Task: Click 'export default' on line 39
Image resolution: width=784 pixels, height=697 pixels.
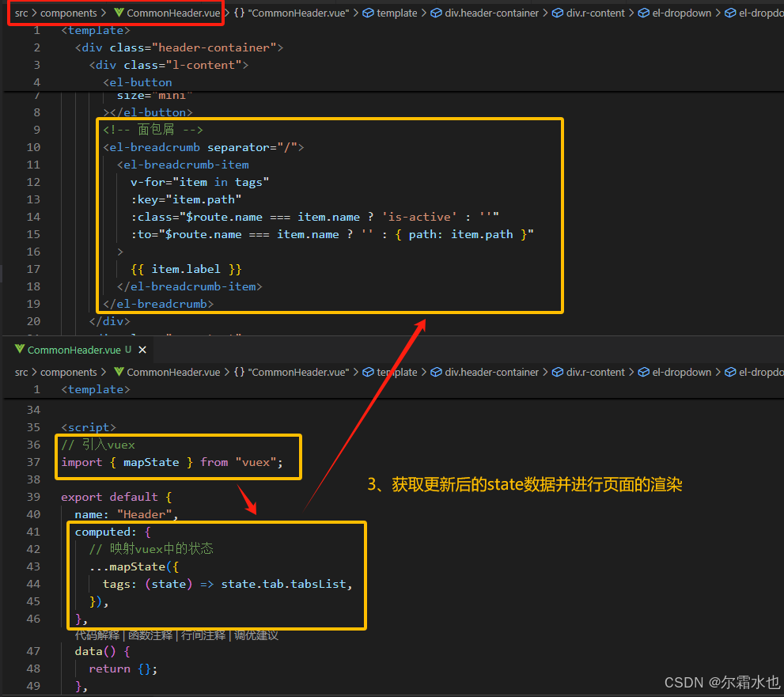Action: 109,497
